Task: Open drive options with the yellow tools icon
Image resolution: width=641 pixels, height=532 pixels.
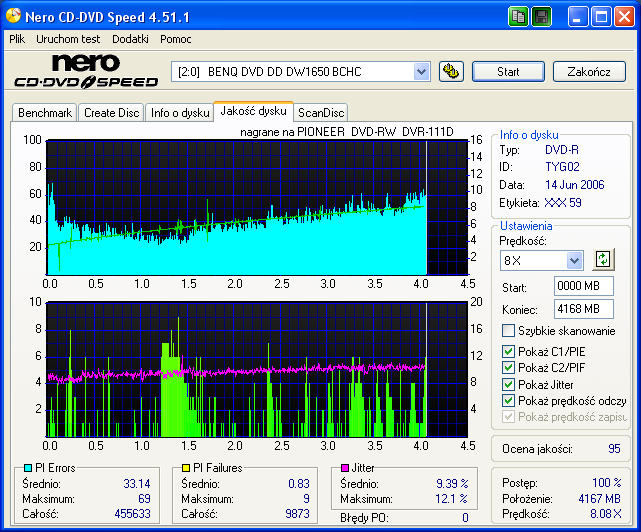Action: pos(451,72)
